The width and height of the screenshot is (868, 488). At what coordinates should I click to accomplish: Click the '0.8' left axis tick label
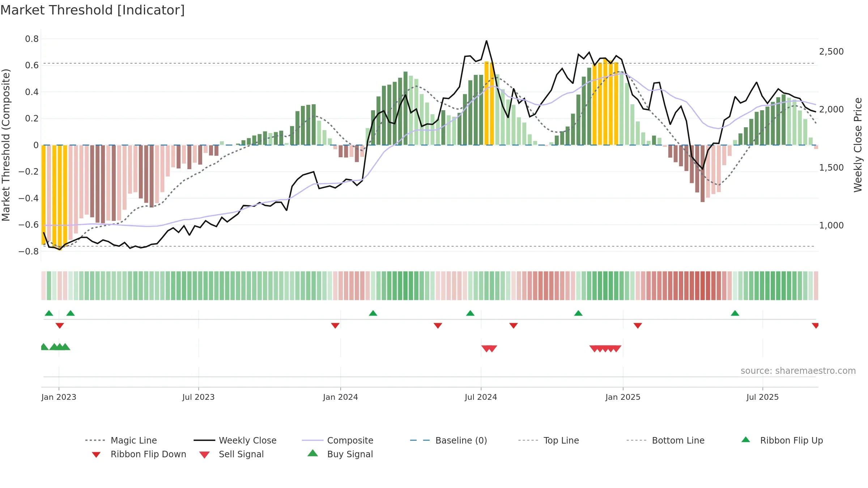pos(32,39)
